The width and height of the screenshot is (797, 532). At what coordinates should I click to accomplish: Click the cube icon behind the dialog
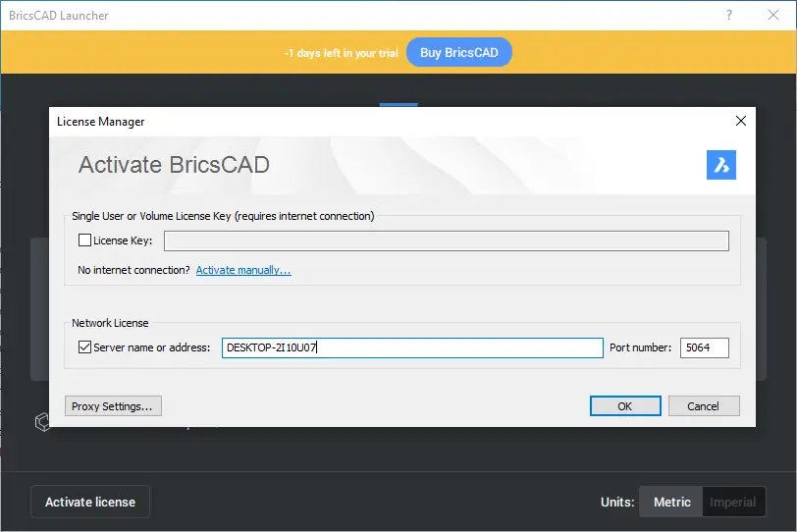click(41, 422)
